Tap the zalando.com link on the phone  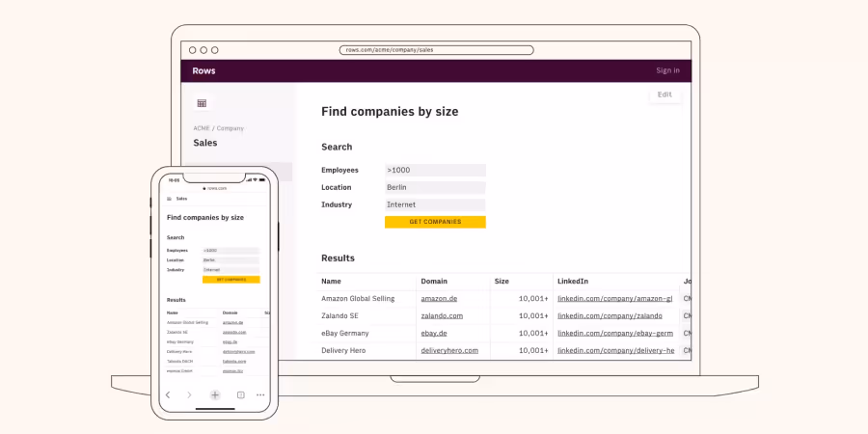234,332
